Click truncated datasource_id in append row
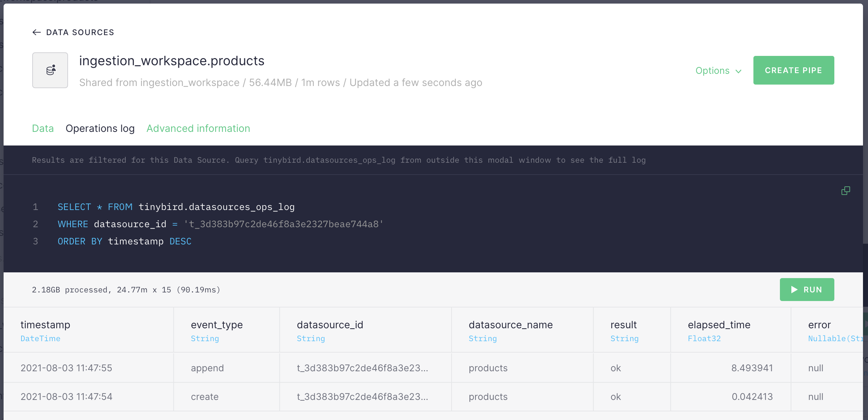The width and height of the screenshot is (868, 420). click(x=362, y=368)
